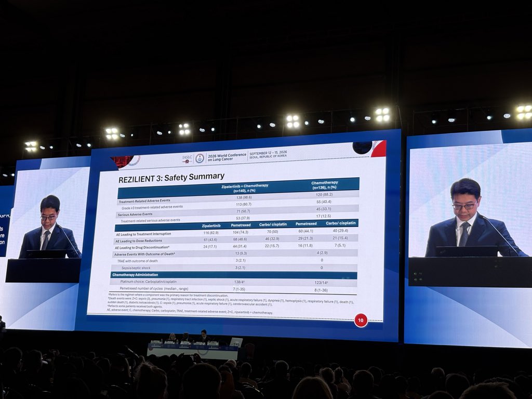Select the 'Treatment-Related Adverse Events' row label

[x=144, y=201]
